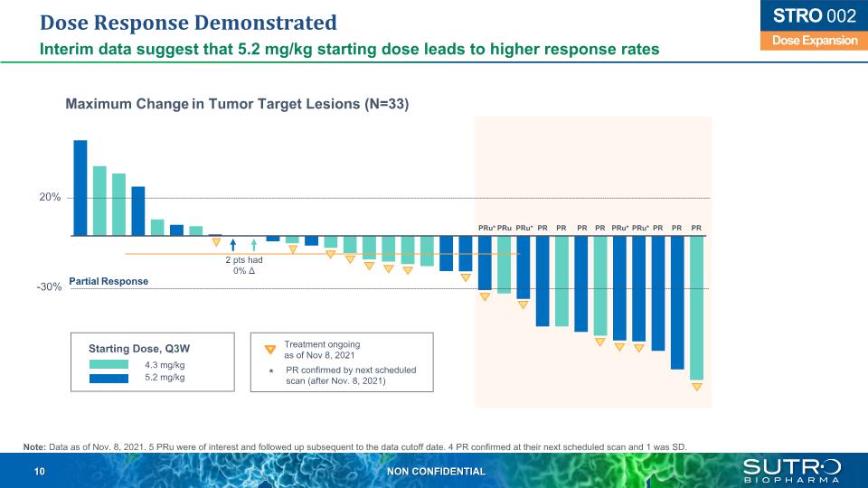Select the STRO 002 badge
This screenshot has width=868, height=488.
coord(809,17)
